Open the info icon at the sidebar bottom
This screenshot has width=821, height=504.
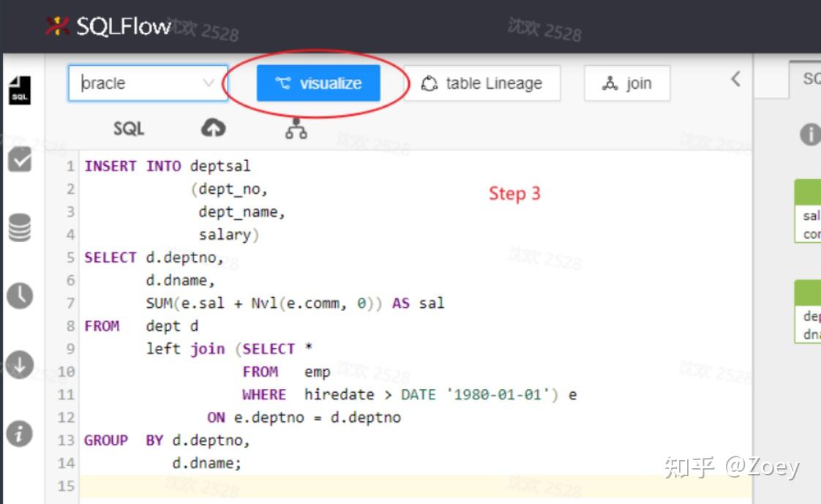pos(18,433)
